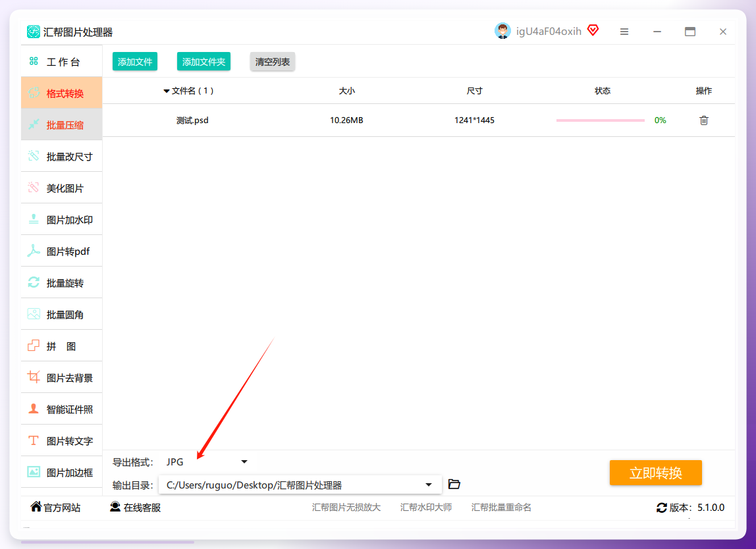
Task: Expand the 导出格式 JPG dropdown arrow
Action: pos(244,461)
